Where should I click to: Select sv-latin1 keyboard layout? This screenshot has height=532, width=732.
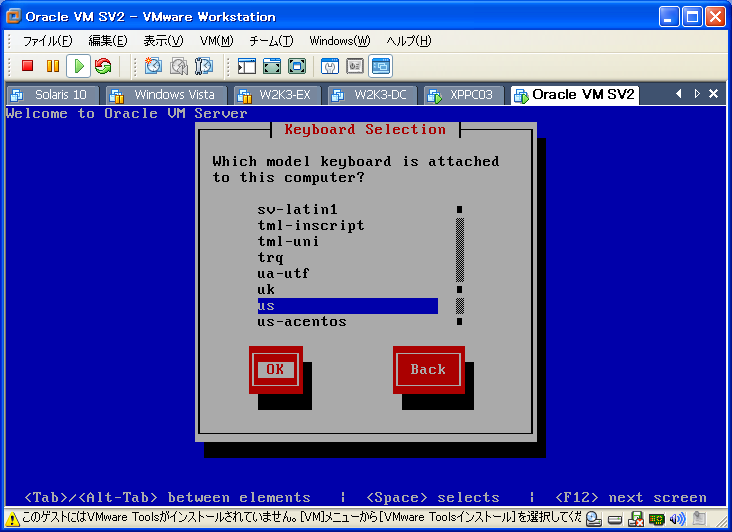click(x=348, y=210)
